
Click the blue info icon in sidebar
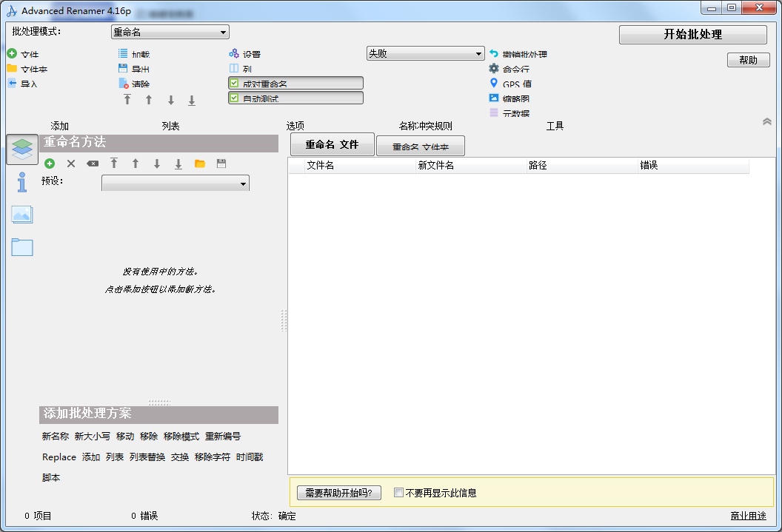22,181
